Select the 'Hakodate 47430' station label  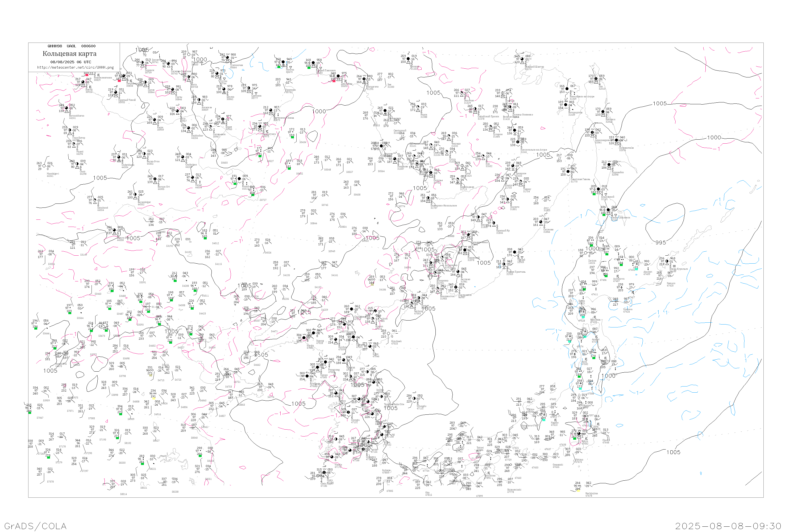(x=595, y=321)
